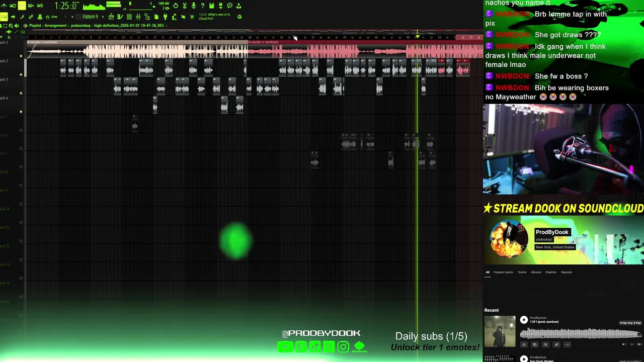The height and width of the screenshot is (362, 644).
Task: Mute Track 4 via its green dot
Action: tap(21, 112)
